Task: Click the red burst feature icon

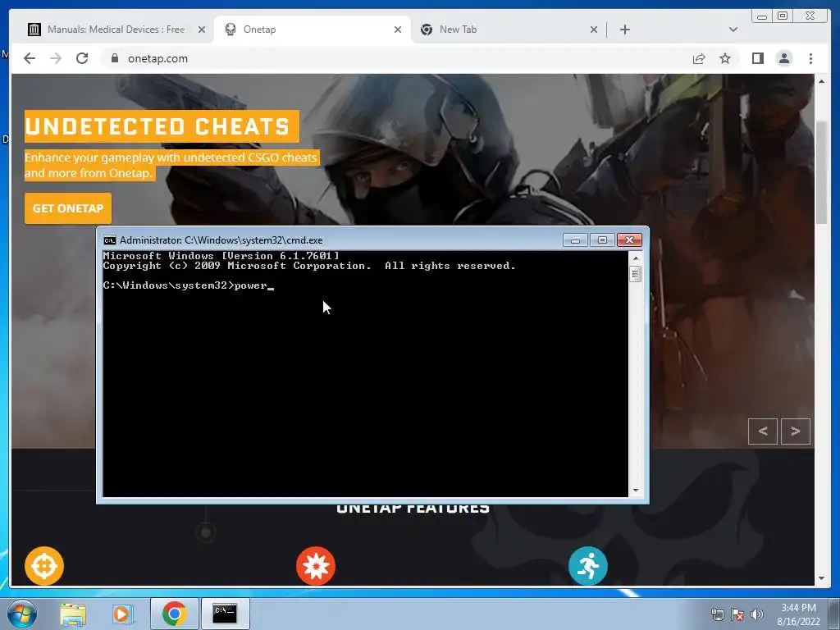Action: 316,566
